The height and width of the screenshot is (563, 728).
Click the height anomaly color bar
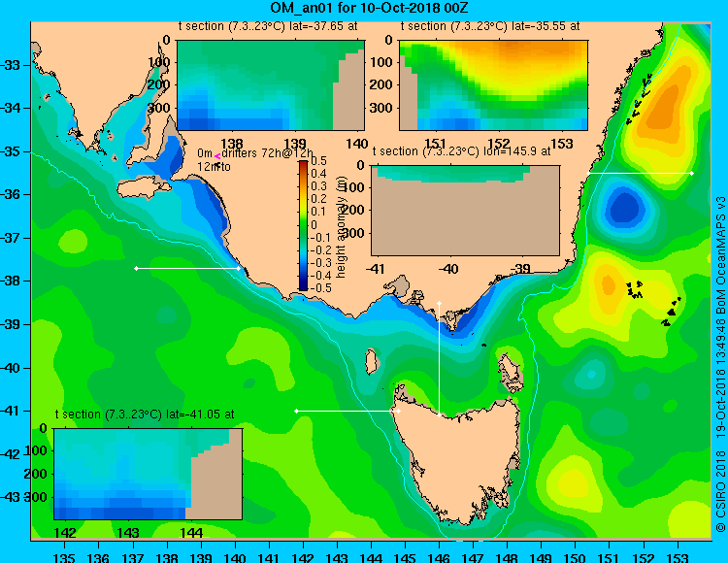click(303, 225)
